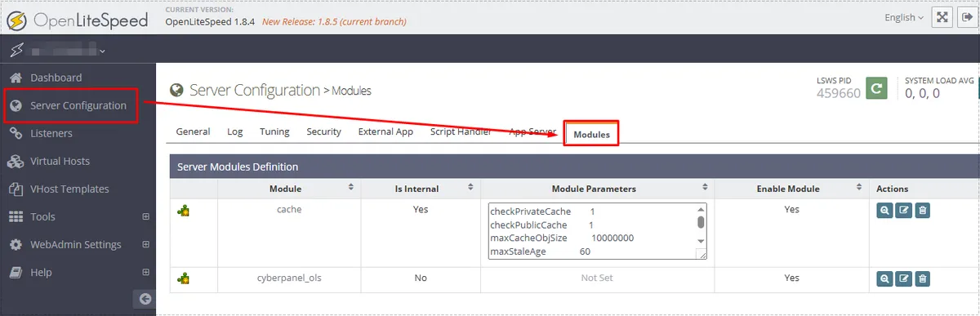
Task: Click the Tools grid icon
Action: pyautogui.click(x=15, y=216)
